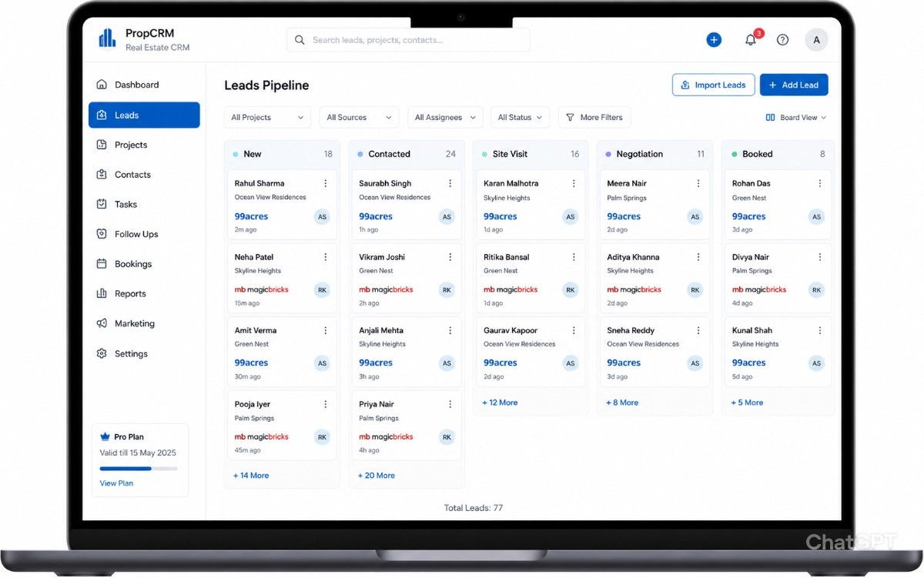The height and width of the screenshot is (578, 924).
Task: Open the three-dot menu on Ritika Bansal card
Action: click(x=574, y=257)
